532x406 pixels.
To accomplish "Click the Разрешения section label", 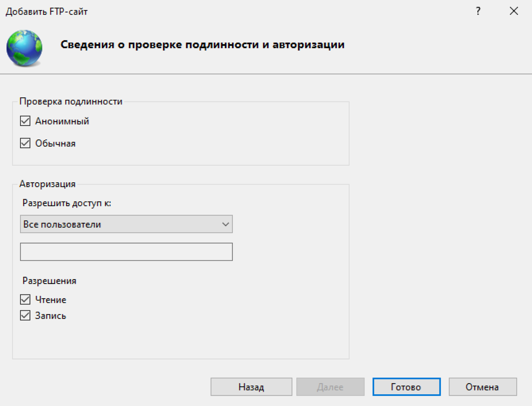I will pos(49,281).
